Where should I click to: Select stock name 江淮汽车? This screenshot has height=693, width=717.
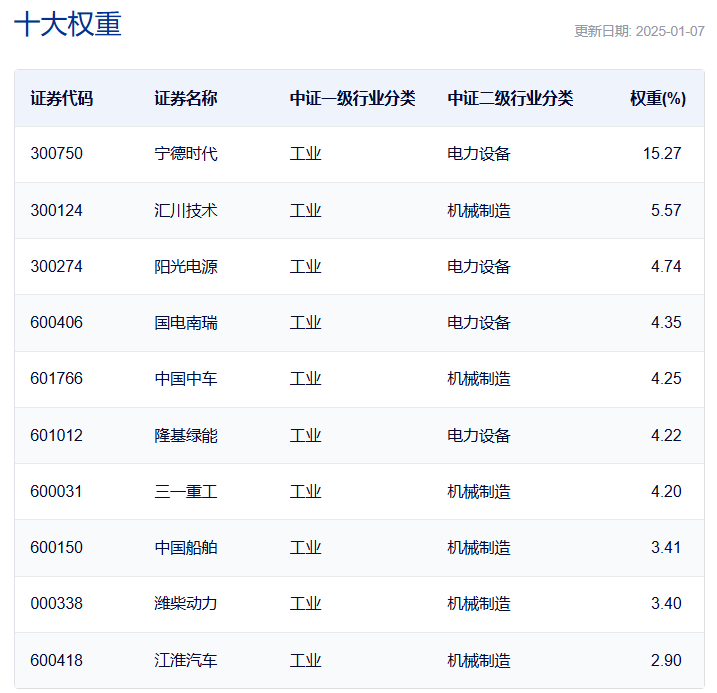[x=186, y=660]
